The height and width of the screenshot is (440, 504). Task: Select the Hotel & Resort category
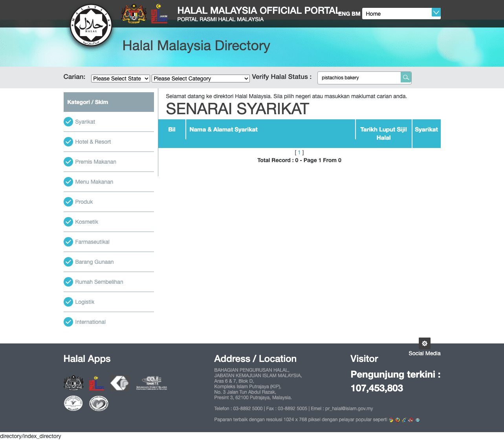[x=93, y=142]
